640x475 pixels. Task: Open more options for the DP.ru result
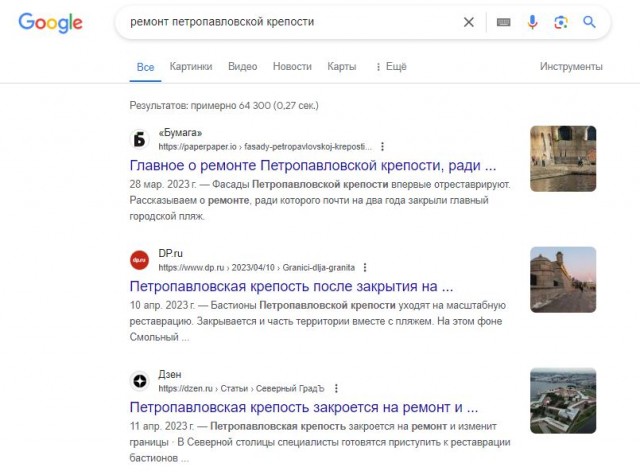coord(365,267)
